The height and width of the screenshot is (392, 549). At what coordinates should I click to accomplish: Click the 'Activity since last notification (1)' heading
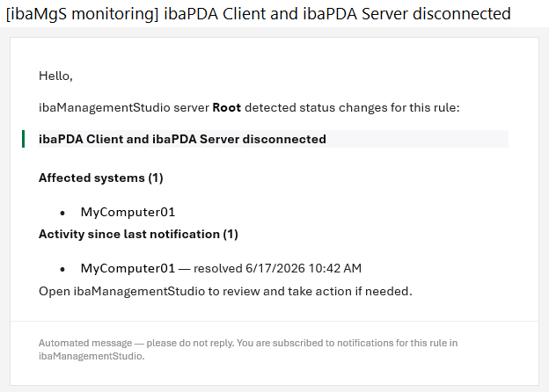pyautogui.click(x=138, y=234)
